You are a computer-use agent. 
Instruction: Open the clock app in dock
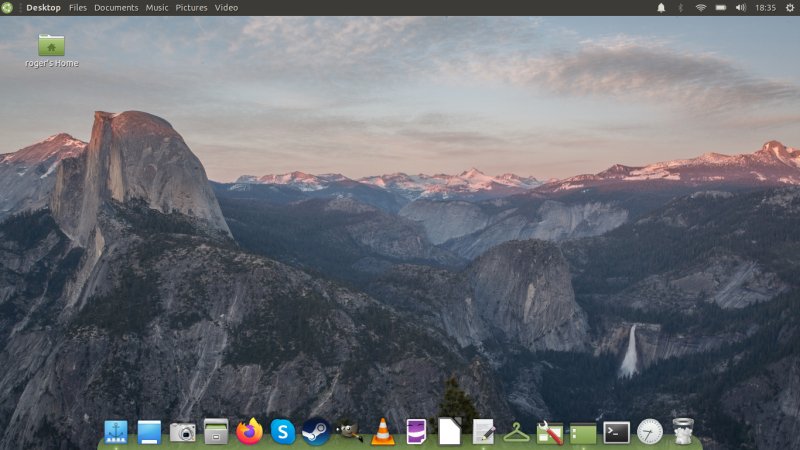coord(650,432)
